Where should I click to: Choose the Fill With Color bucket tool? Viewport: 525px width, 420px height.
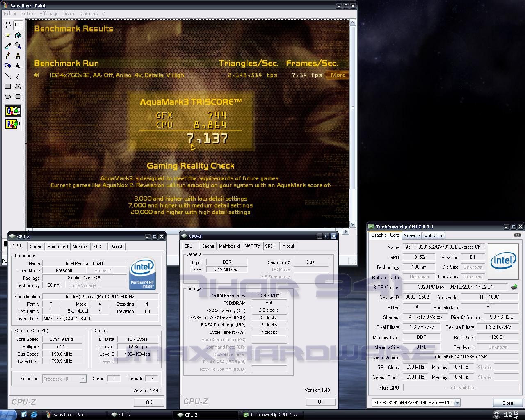point(18,35)
